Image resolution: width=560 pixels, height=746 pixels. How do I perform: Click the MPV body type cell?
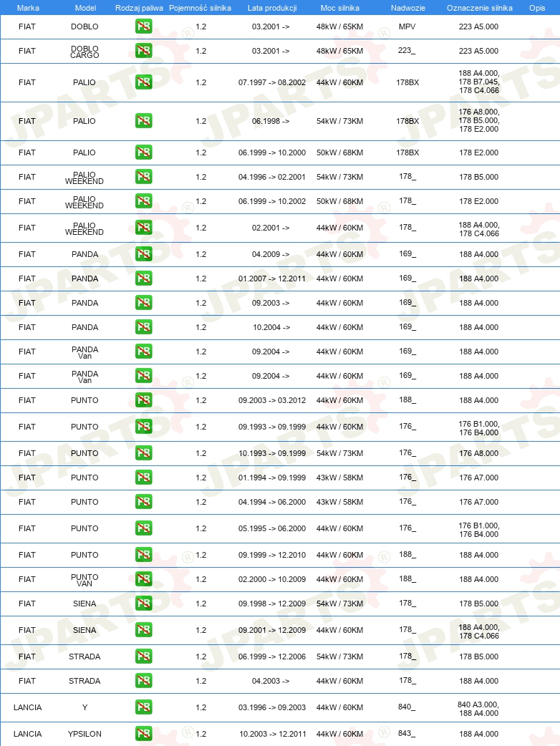coord(407,26)
